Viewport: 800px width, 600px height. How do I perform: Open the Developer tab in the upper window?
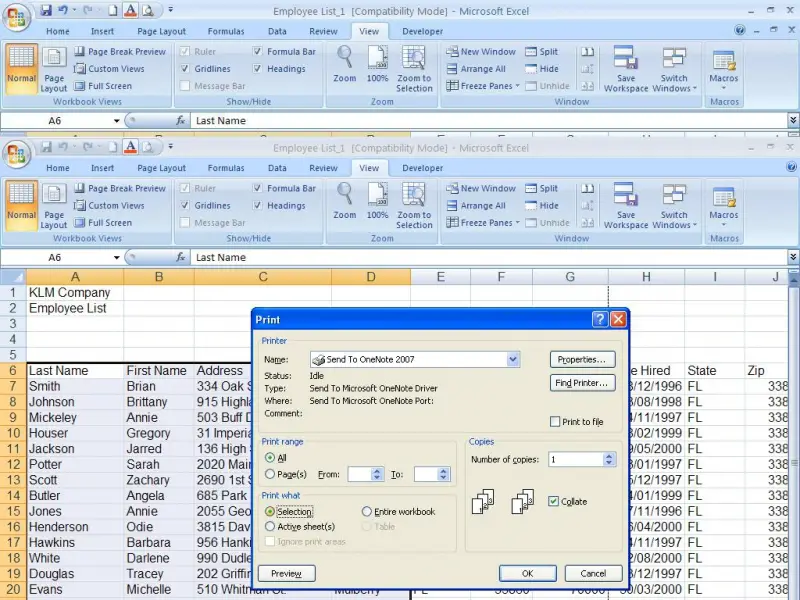pyautogui.click(x=422, y=31)
